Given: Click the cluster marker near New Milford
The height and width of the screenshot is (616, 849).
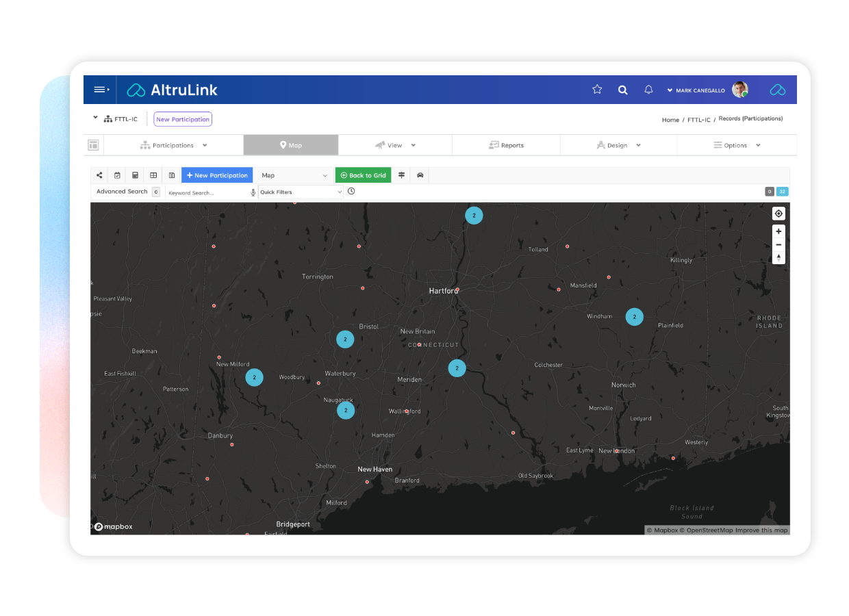Looking at the screenshot, I should pos(254,377).
